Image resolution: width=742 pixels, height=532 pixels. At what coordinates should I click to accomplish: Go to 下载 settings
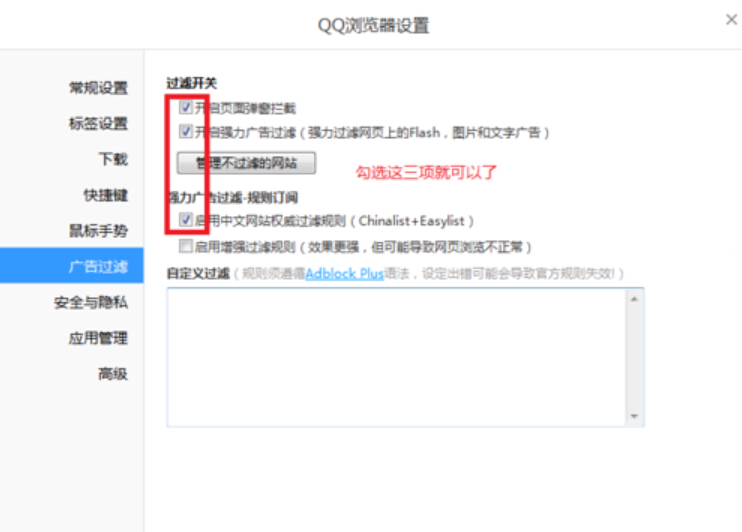click(x=113, y=159)
